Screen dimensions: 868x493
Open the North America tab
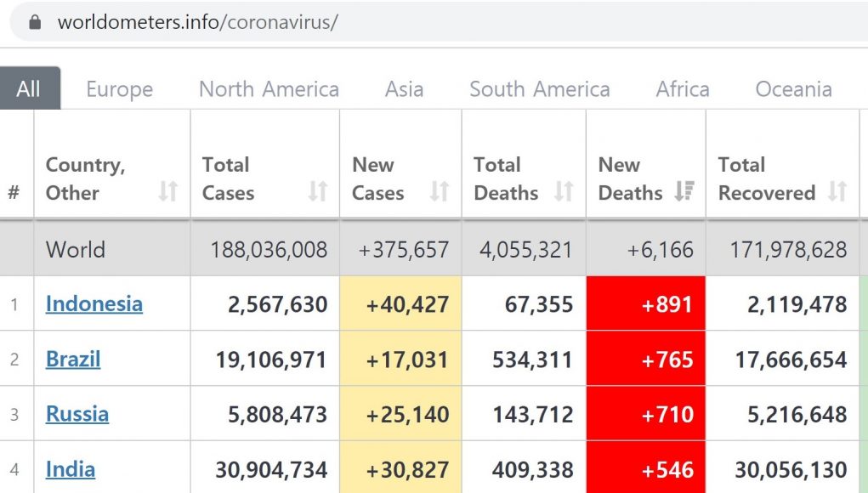tap(269, 89)
